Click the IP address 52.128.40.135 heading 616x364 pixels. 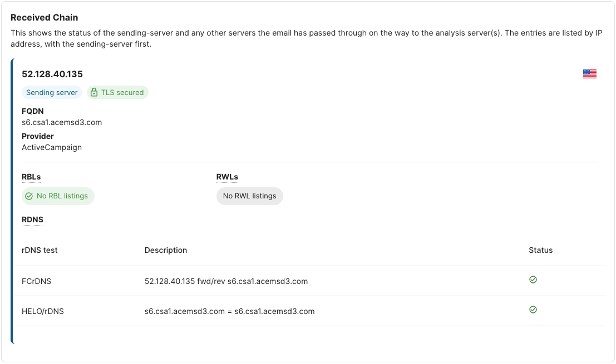(x=52, y=73)
